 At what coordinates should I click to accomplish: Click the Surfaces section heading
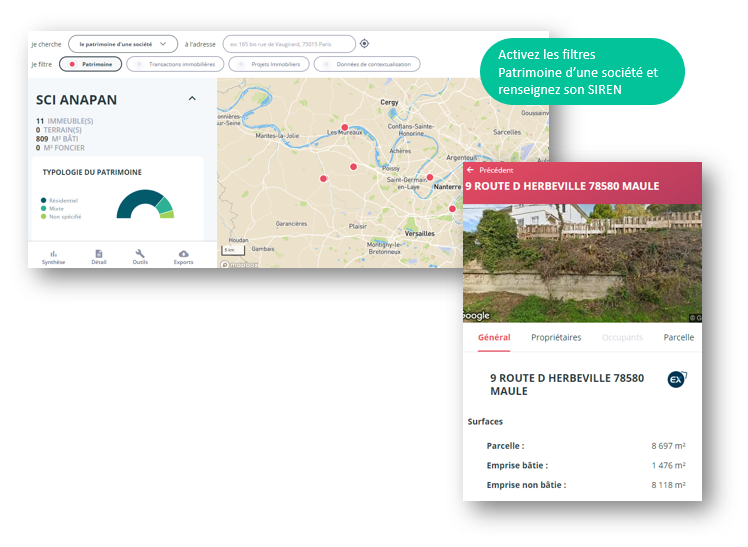pos(485,422)
